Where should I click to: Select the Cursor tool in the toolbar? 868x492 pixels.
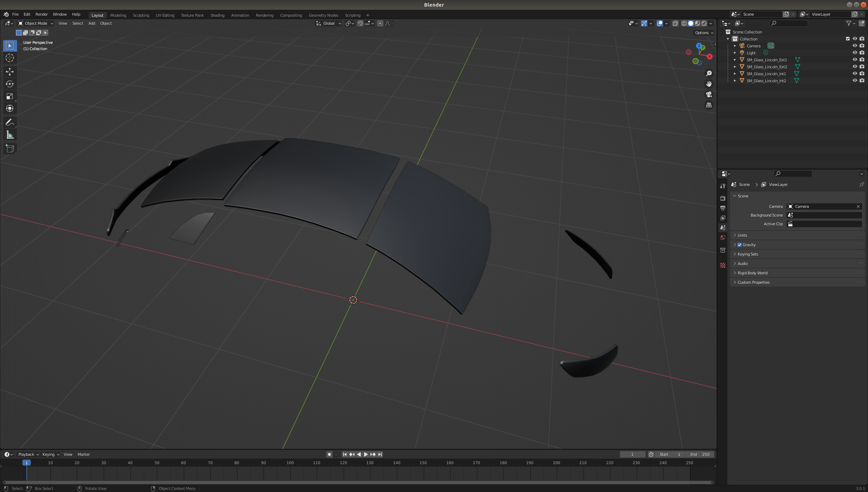pos(10,58)
